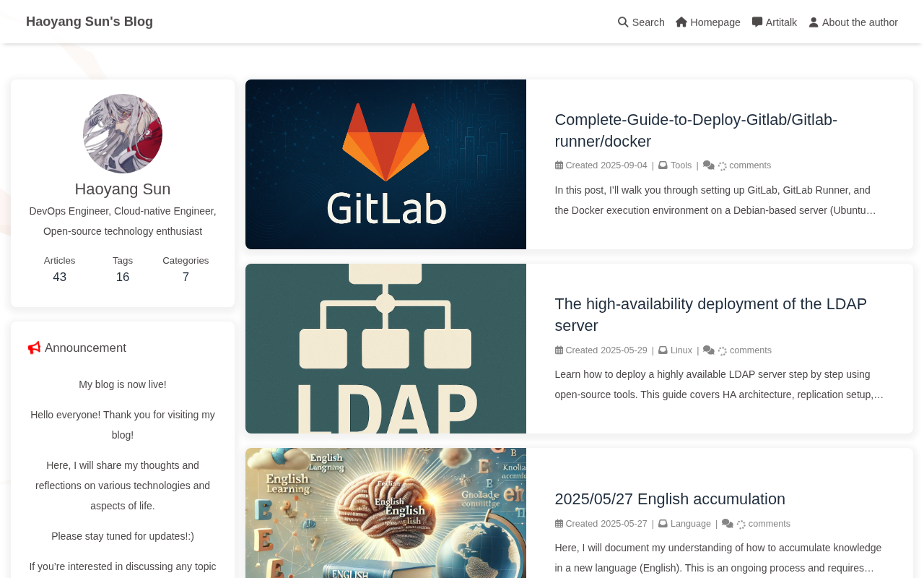Click calendar icon on English accumulation post
Image resolution: width=924 pixels, height=578 pixels.
pyautogui.click(x=559, y=524)
